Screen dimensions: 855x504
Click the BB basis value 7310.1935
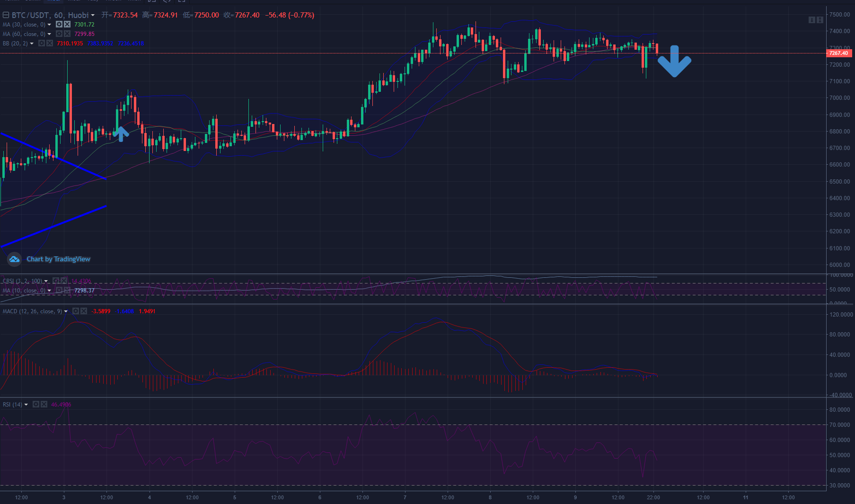point(70,44)
